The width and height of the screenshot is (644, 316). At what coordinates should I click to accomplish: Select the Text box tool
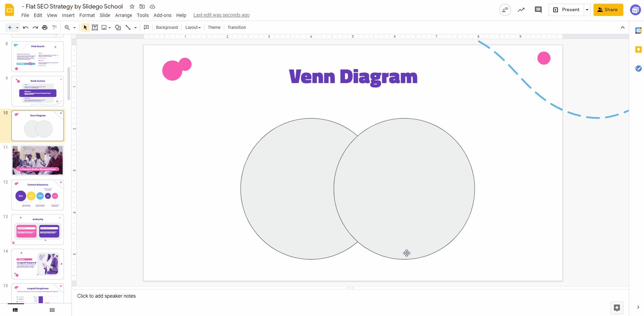point(95,27)
